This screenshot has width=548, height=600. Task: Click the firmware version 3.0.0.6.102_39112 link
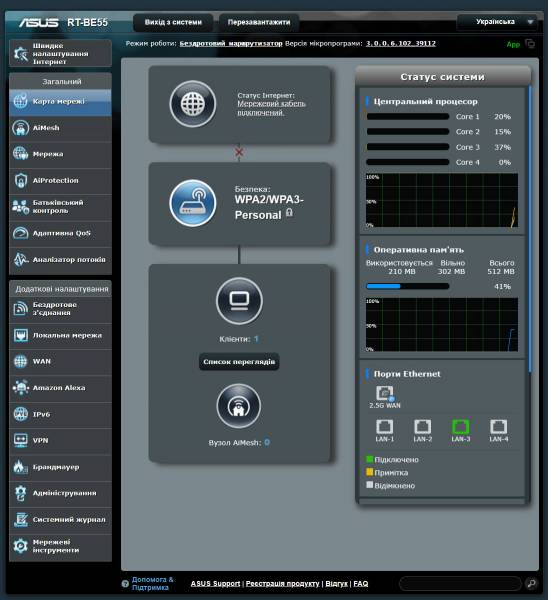[401, 44]
